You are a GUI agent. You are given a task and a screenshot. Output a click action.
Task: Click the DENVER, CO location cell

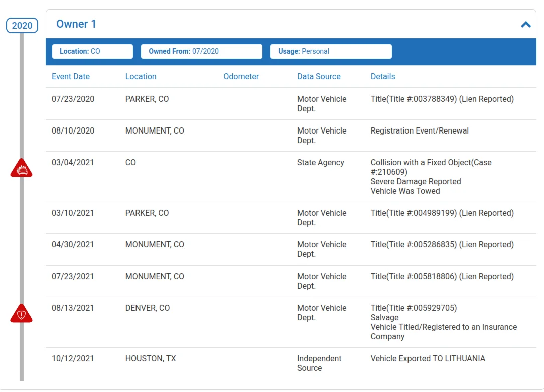click(x=148, y=308)
